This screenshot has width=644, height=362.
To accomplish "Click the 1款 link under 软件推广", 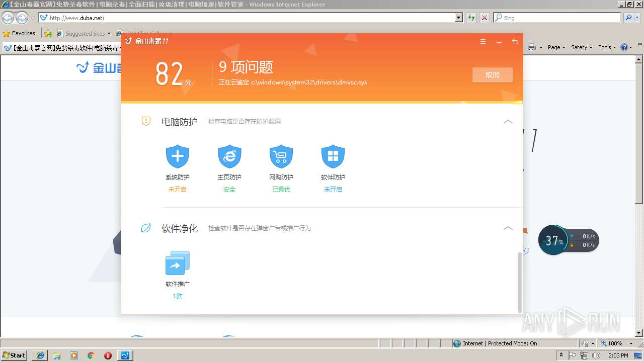I will [x=178, y=296].
